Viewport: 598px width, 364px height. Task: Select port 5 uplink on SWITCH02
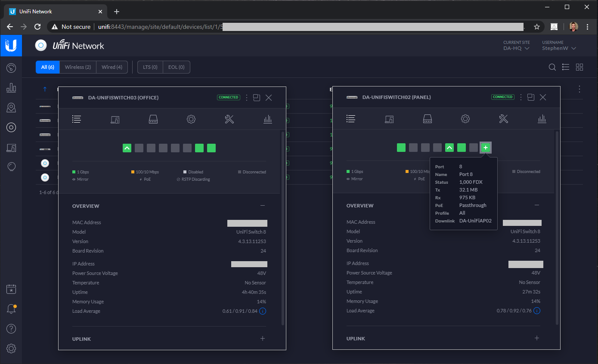click(x=449, y=148)
